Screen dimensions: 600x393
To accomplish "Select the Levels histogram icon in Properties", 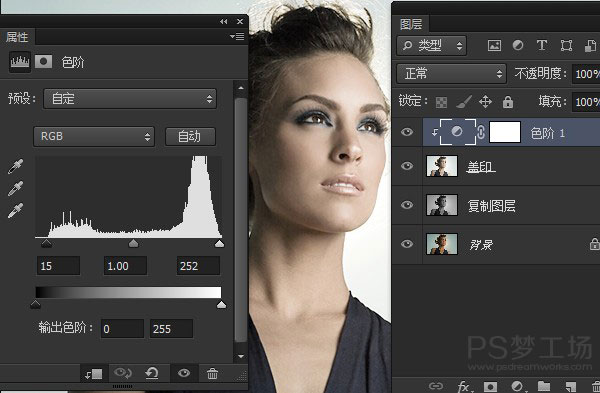I will point(20,62).
